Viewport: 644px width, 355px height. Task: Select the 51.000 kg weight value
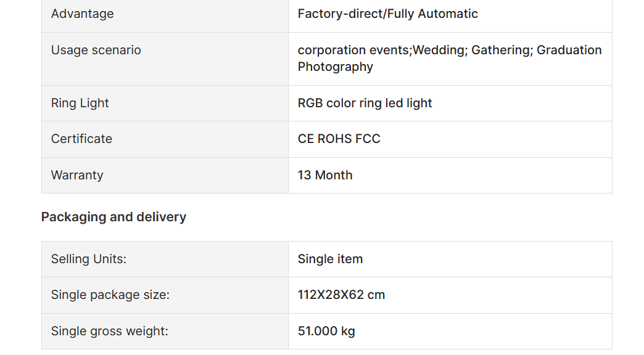[x=326, y=331]
